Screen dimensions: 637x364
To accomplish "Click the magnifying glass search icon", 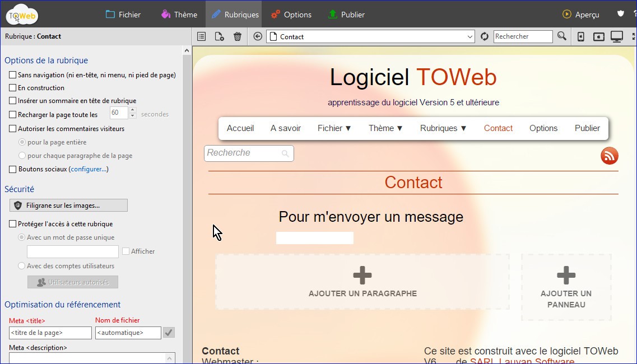I will pyautogui.click(x=562, y=36).
